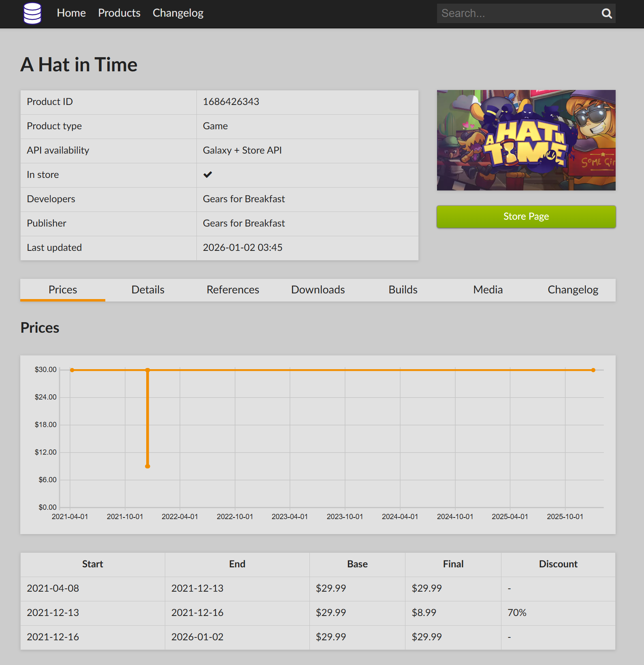The height and width of the screenshot is (665, 644).
Task: Click the API availability label
Action: (x=58, y=150)
